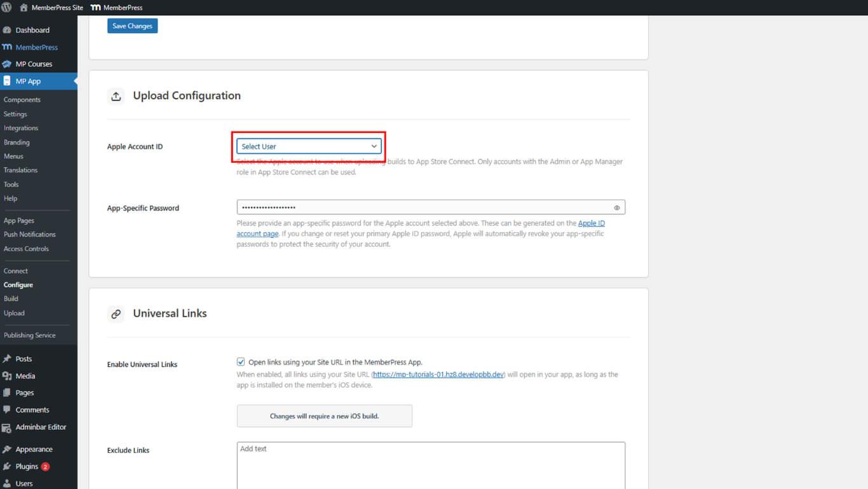Click the MP Courses sidebar icon
The width and height of the screenshot is (868, 489).
pyautogui.click(x=7, y=64)
